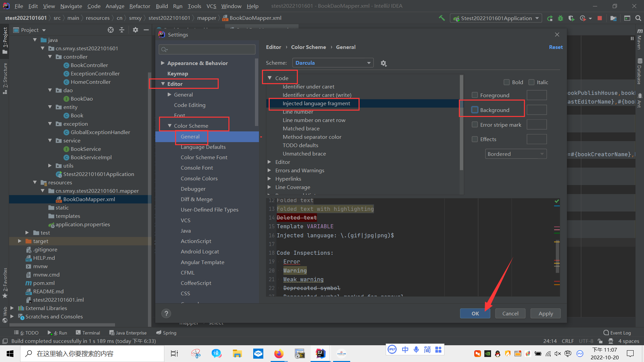
Task: Open the Terminal tool window tab
Action: click(x=88, y=333)
